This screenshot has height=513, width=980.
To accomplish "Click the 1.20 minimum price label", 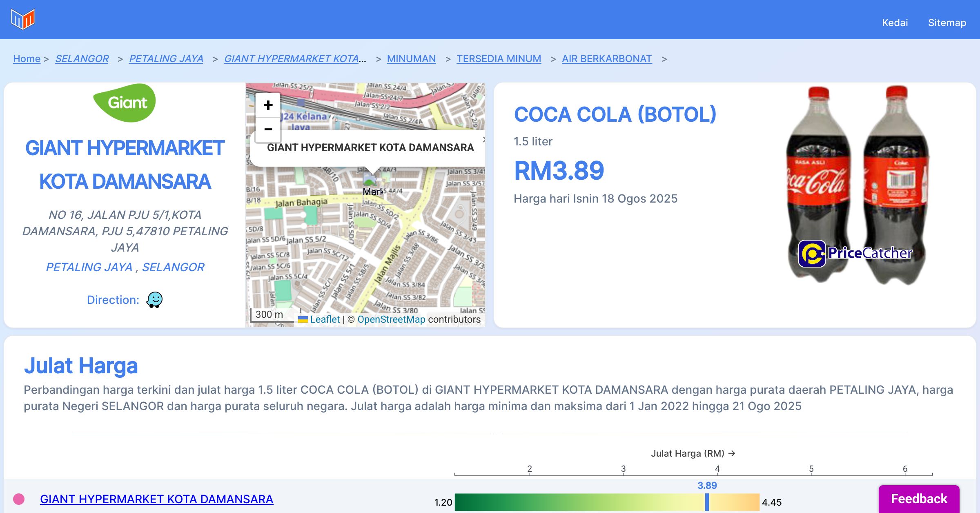I will click(x=443, y=502).
